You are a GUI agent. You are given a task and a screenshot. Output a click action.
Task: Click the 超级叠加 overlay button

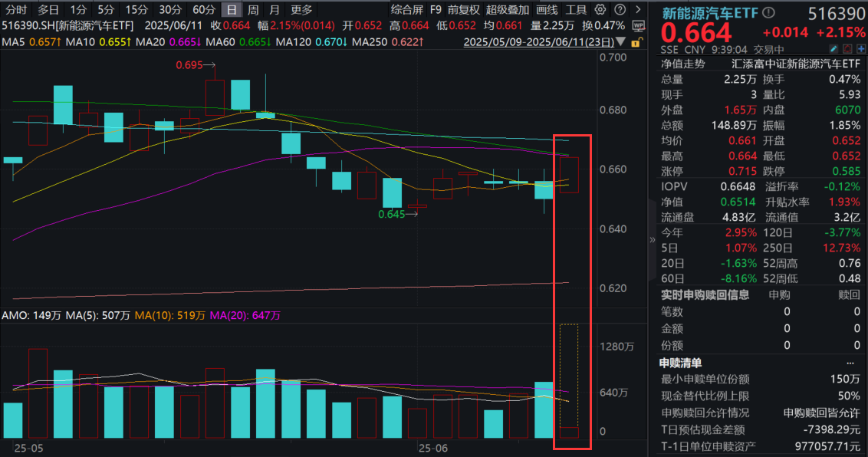pos(508,9)
